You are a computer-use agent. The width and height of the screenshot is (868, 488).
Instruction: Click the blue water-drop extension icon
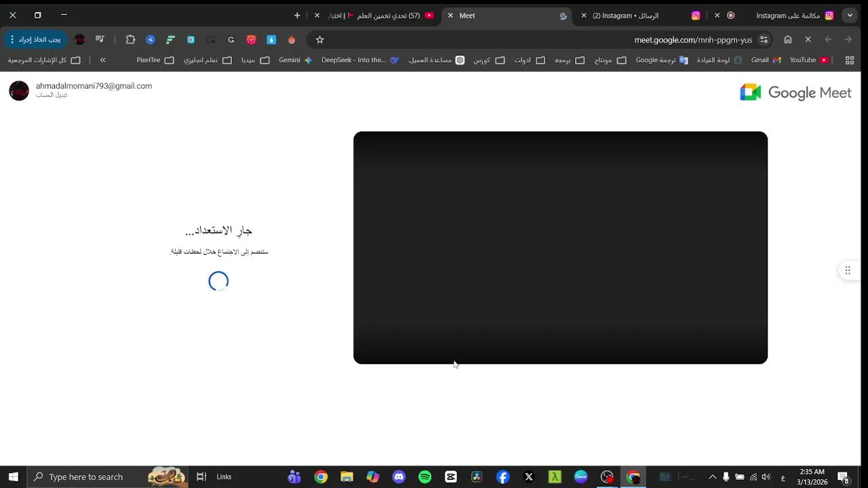point(271,39)
